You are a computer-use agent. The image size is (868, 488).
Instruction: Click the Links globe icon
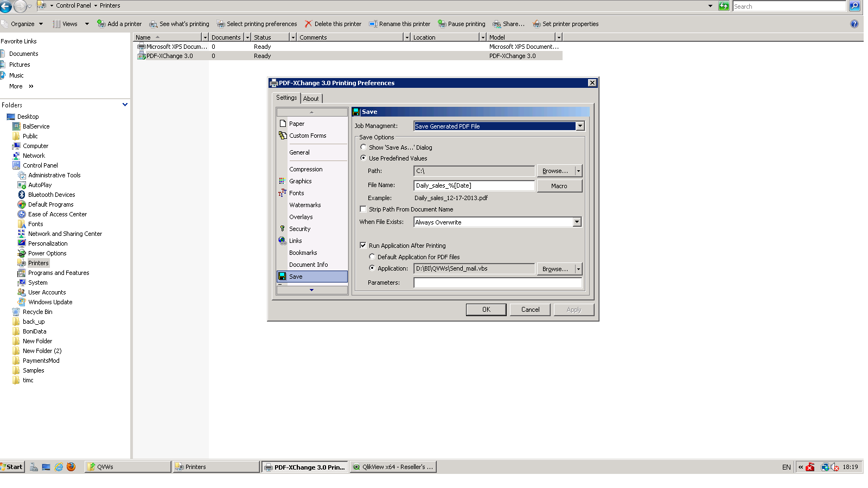click(282, 241)
